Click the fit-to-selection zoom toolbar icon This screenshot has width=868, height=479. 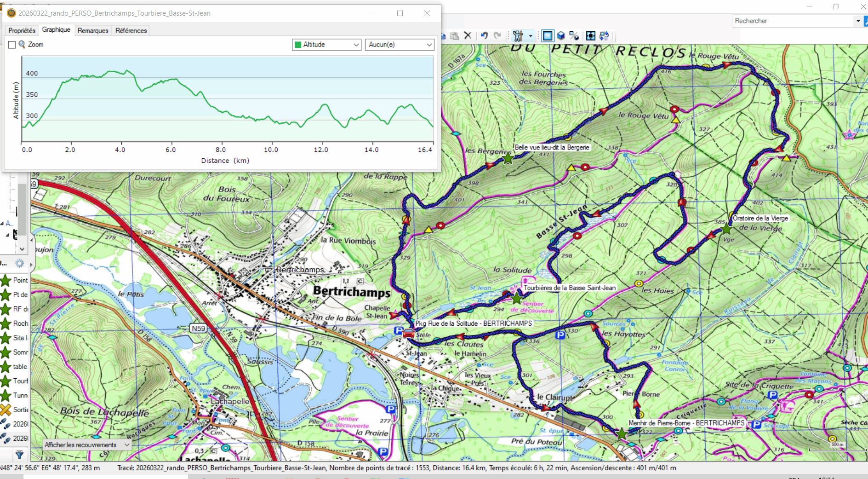pos(591,36)
